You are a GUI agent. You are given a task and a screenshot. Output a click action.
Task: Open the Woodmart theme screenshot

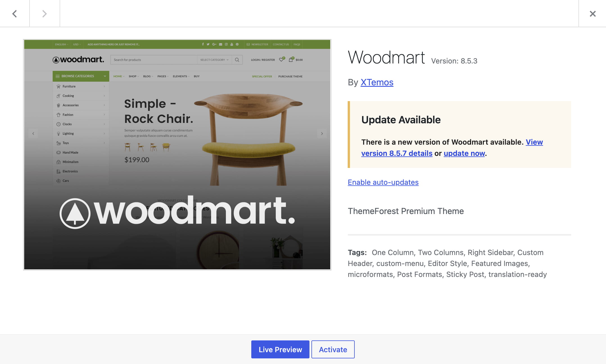(177, 155)
